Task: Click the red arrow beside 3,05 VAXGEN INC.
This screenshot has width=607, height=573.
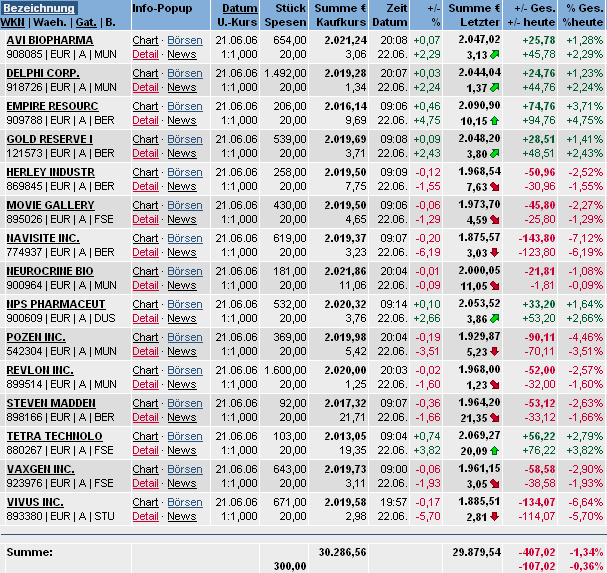Action: pyautogui.click(x=494, y=484)
